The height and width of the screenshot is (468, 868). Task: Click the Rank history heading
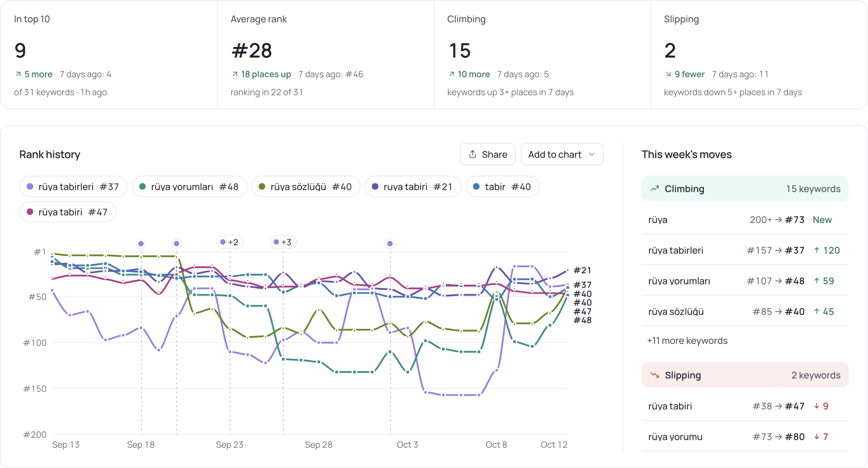[50, 154]
